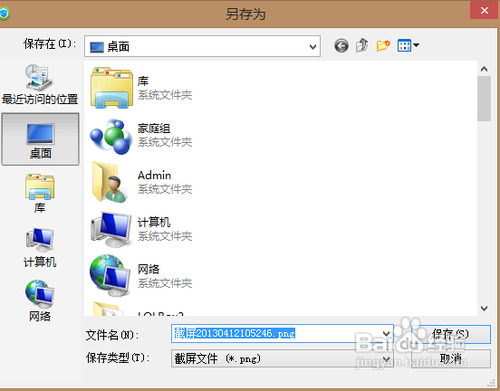Select the Admin folder in file list
Screen dimensions: 500x391
[x=142, y=182]
